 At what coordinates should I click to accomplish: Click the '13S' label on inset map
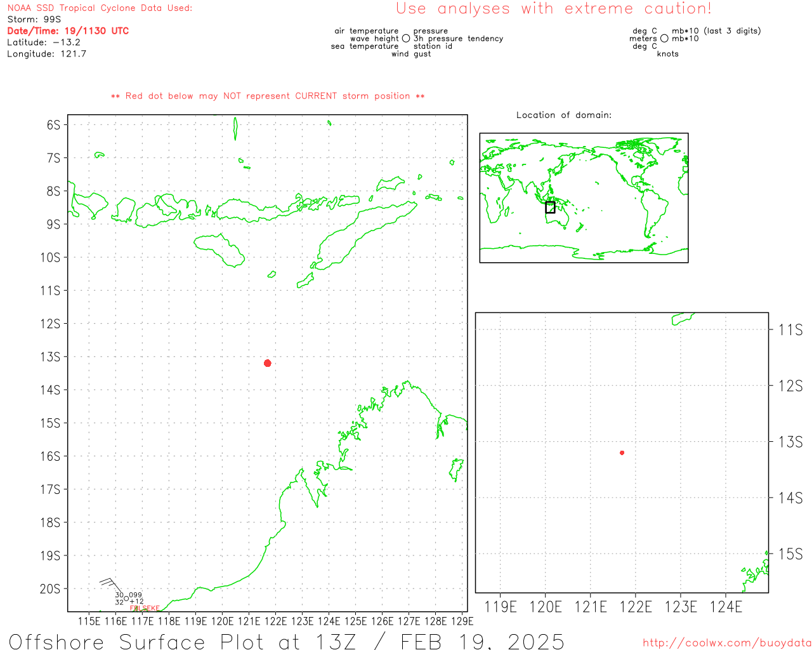point(790,442)
